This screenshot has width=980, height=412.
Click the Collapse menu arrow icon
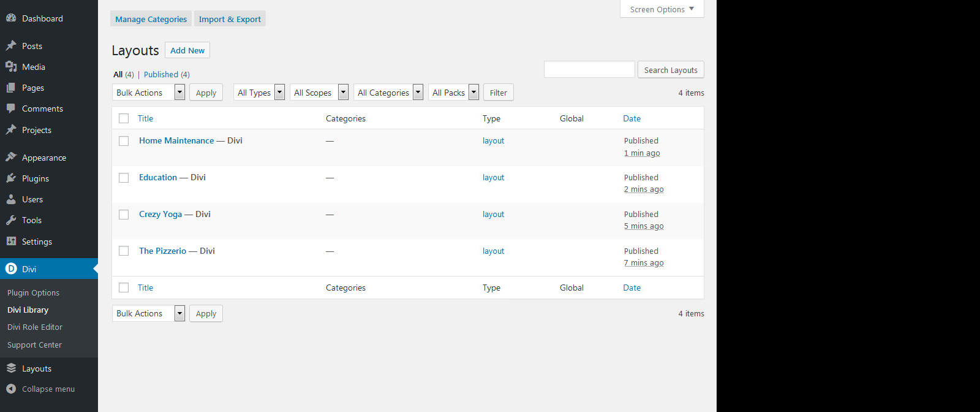pyautogui.click(x=11, y=389)
